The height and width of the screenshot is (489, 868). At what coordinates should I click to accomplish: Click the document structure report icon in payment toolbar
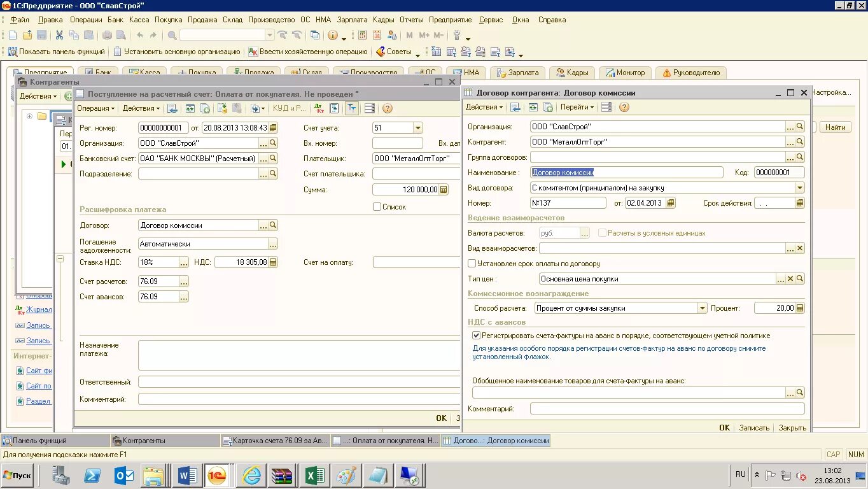coord(334,108)
